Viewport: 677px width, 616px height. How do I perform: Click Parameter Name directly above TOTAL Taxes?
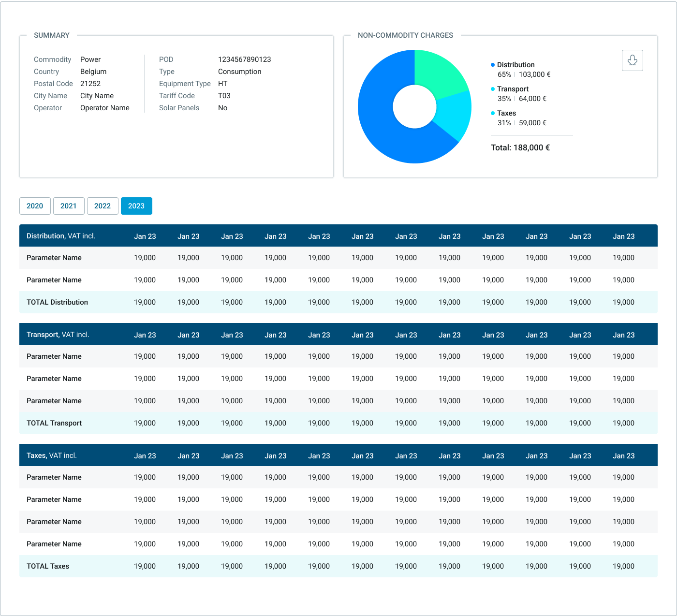tap(54, 544)
